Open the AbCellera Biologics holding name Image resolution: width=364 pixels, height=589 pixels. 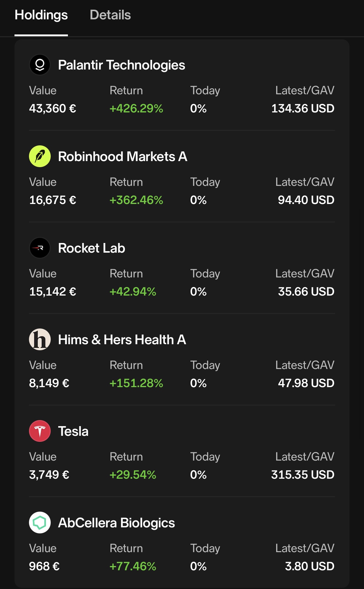(x=117, y=523)
